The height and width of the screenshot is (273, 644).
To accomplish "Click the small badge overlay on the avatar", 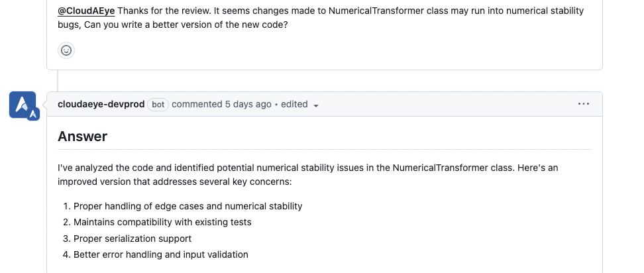I will tap(34, 115).
